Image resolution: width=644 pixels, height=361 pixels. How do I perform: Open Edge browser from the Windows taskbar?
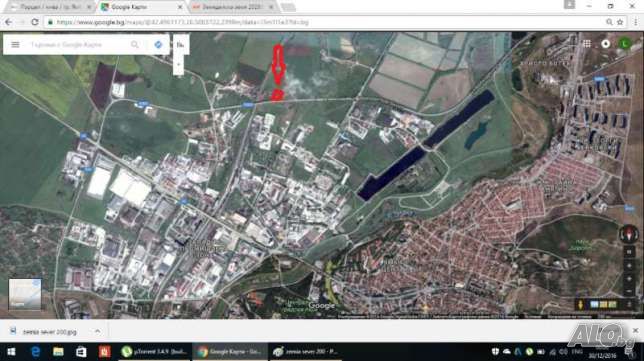35,352
